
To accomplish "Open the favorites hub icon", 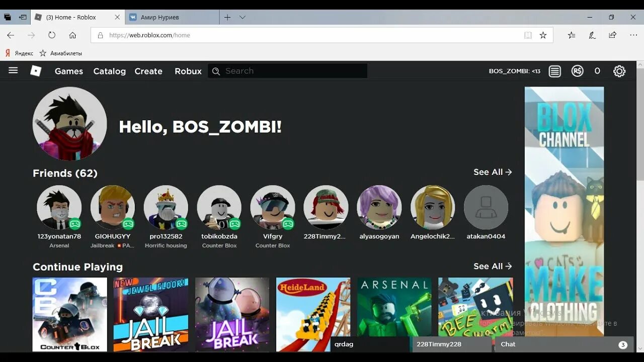I will [572, 35].
